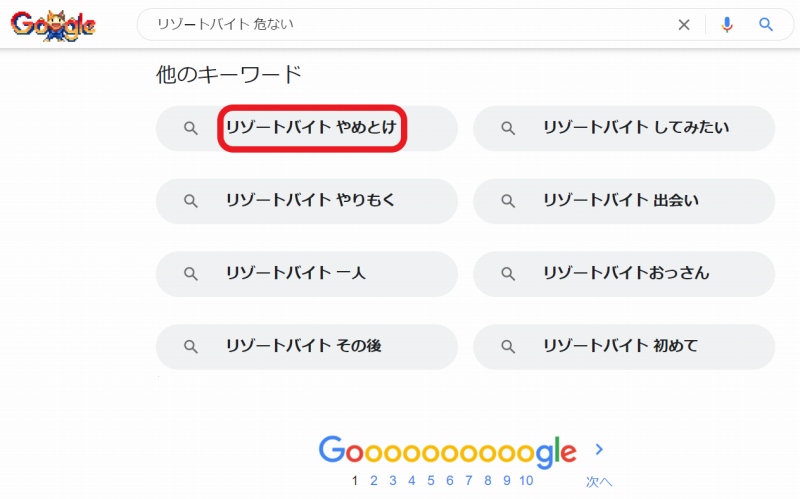Go to results page 2
Screen dimensions: 800x499
point(373,481)
